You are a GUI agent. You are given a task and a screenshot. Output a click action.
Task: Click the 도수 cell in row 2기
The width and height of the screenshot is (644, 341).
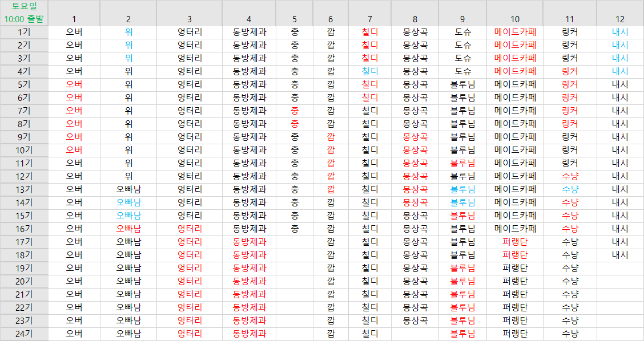(x=462, y=45)
